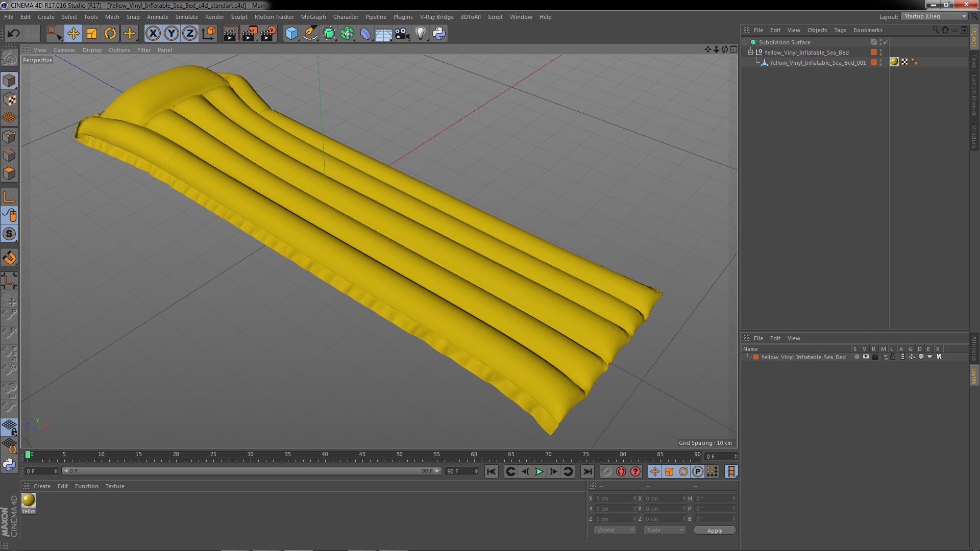Screen dimensions: 980x551
Task: Play animation forward
Action: pyautogui.click(x=539, y=472)
